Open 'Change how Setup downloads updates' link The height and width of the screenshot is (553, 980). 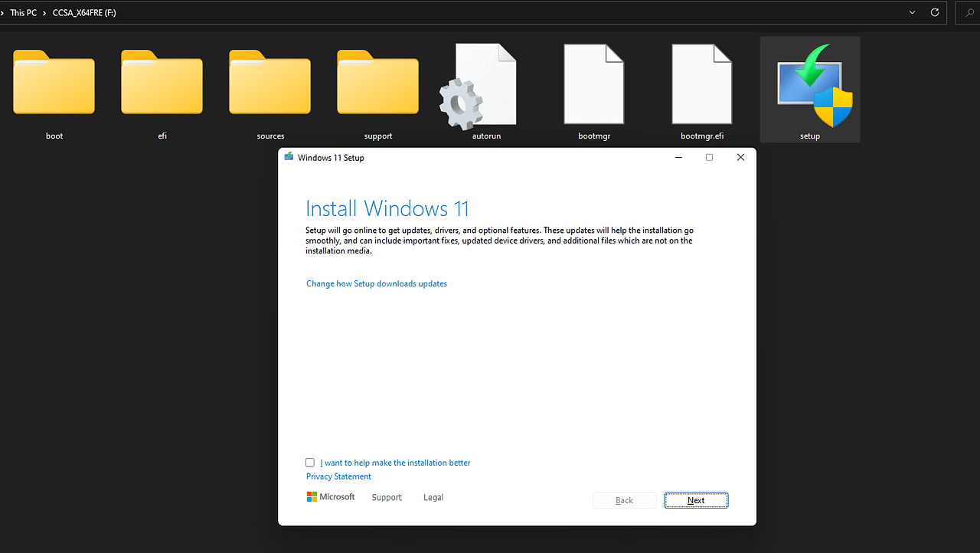(377, 283)
